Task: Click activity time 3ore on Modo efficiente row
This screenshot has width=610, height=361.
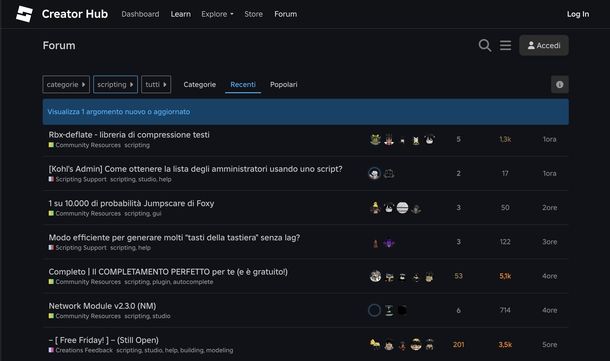Action: click(x=549, y=242)
